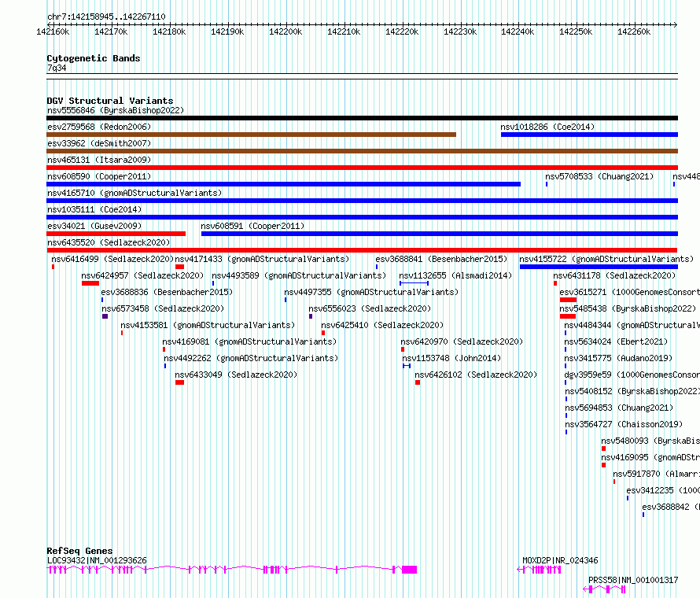Open nsv3415775 Audano2019 label

tap(618, 358)
